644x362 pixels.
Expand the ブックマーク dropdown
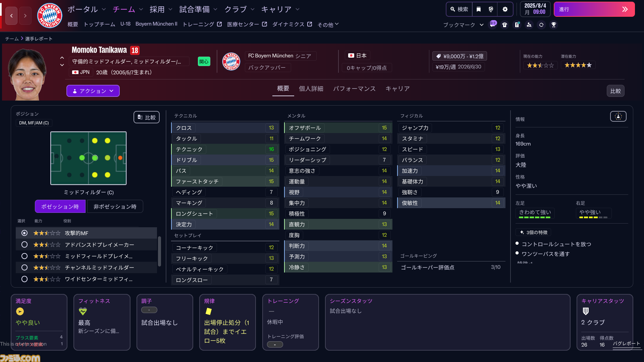click(463, 25)
